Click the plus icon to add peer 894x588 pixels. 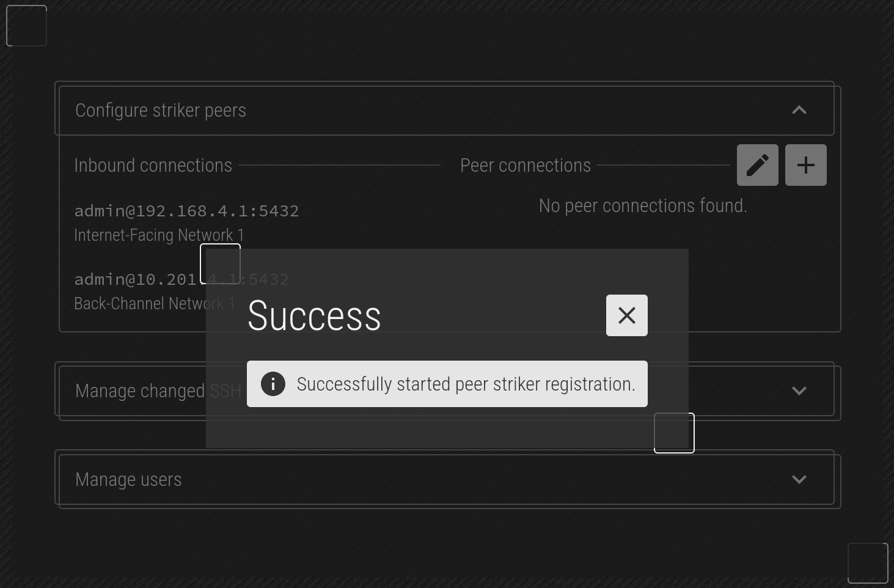tap(806, 165)
